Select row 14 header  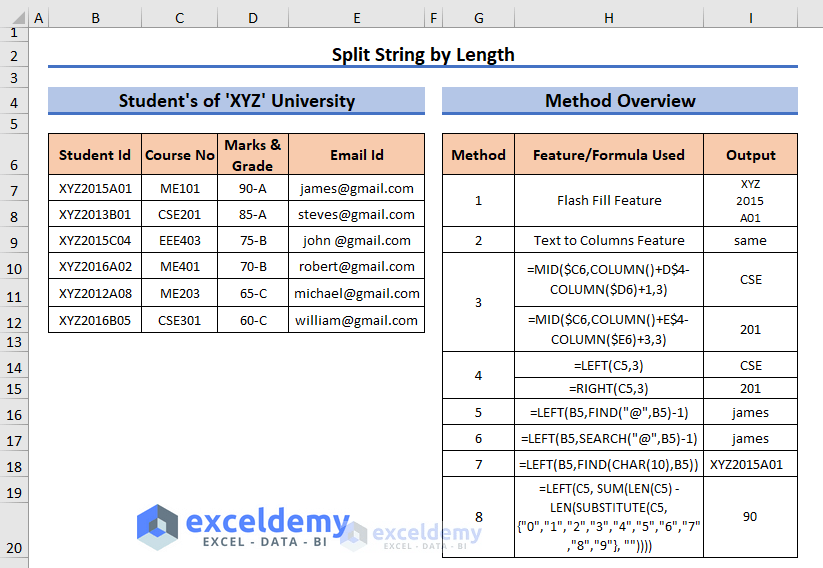(14, 367)
